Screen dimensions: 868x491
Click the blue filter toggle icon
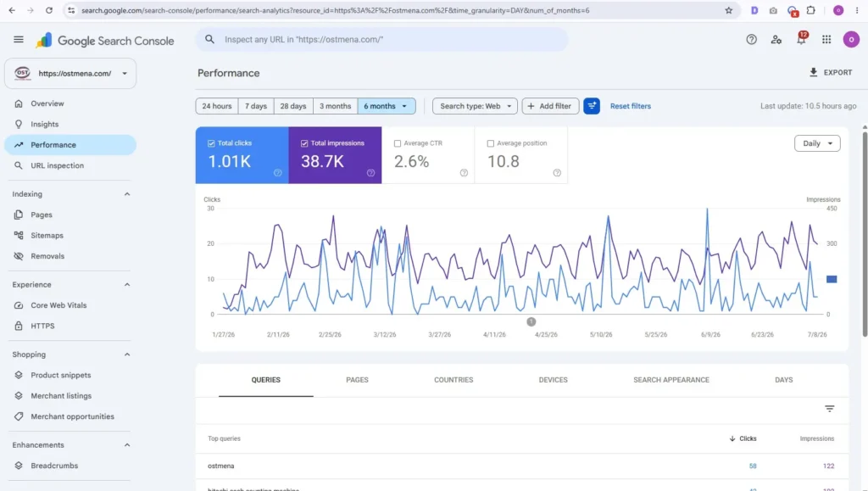click(x=591, y=106)
